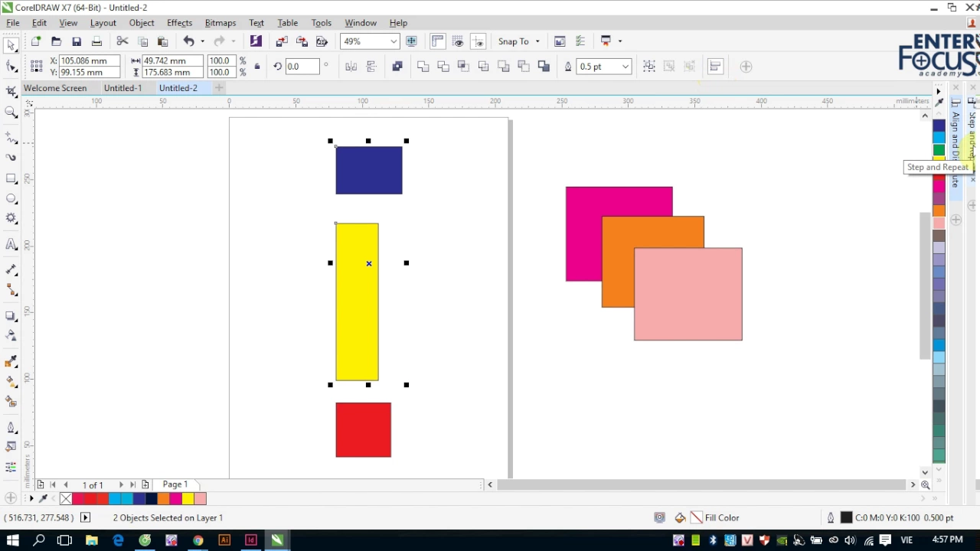Open the zoom level 49% dropdown

(394, 41)
